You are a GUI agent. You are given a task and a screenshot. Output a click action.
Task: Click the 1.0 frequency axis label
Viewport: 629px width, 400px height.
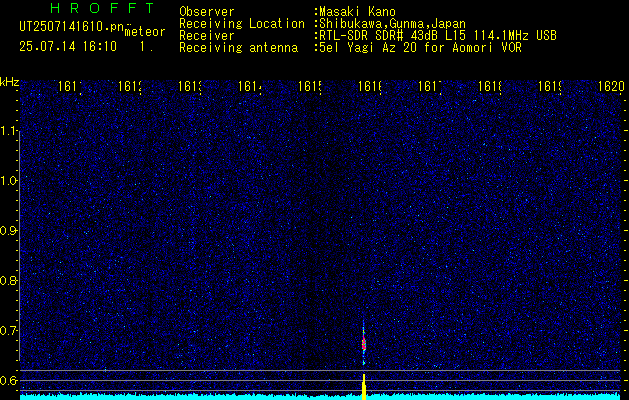tap(9, 181)
